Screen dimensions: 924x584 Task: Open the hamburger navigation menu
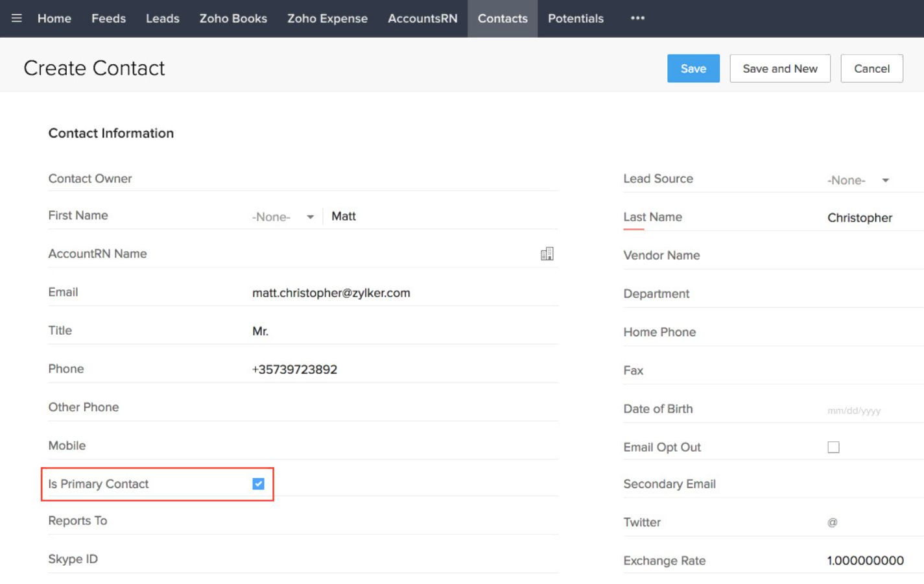[17, 18]
